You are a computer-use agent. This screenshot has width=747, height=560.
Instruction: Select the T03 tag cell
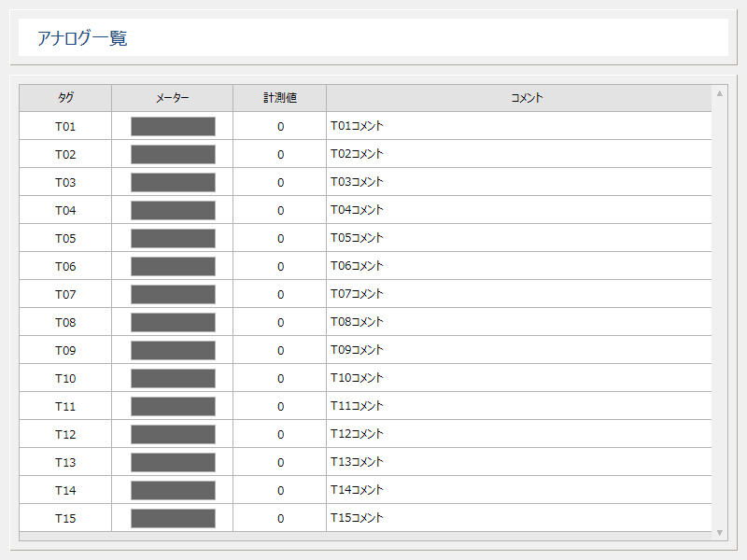click(65, 182)
